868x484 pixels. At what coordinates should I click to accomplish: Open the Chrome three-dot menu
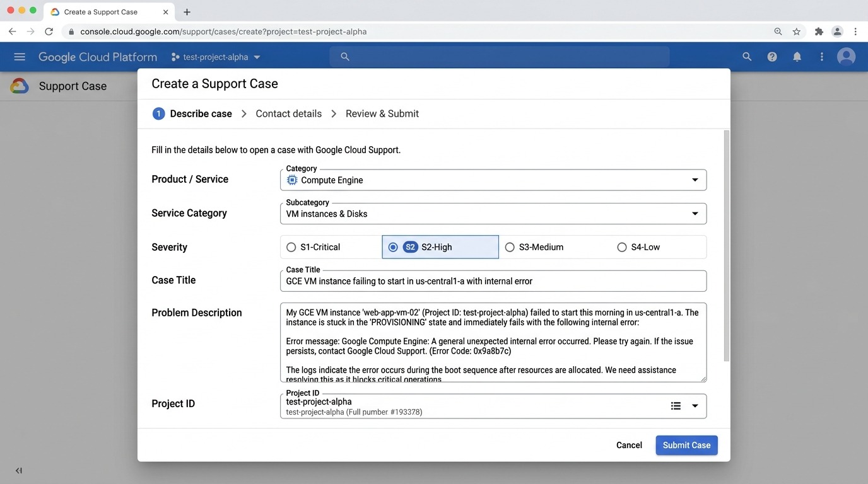pyautogui.click(x=855, y=32)
